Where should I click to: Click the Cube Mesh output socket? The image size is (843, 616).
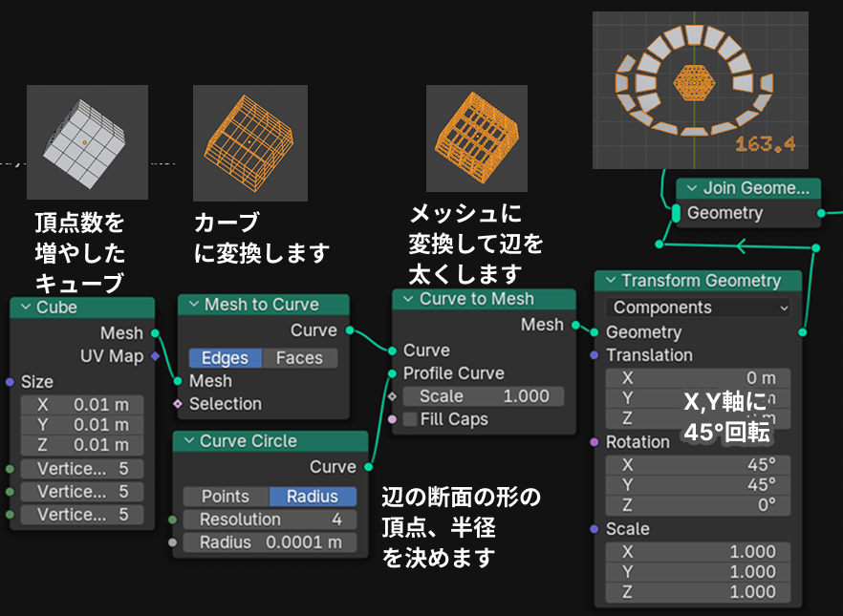tap(155, 333)
